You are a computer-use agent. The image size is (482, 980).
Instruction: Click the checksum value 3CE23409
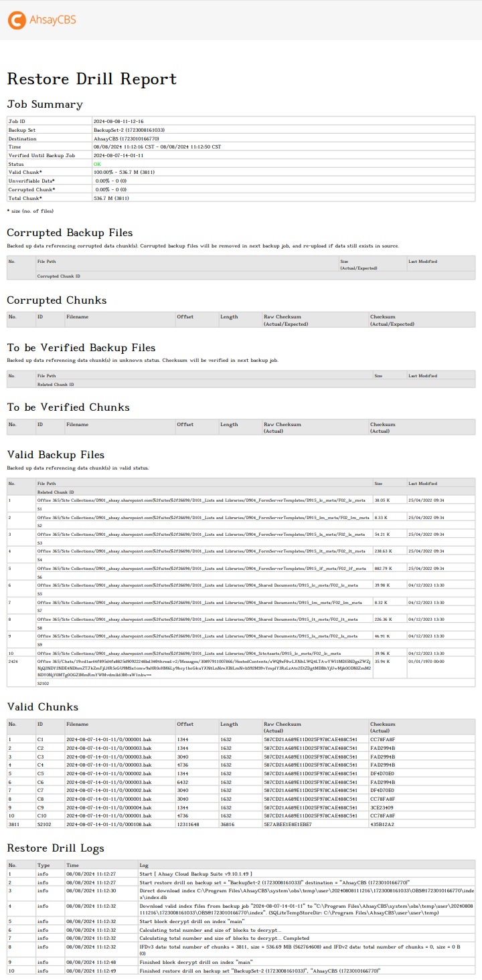pyautogui.click(x=382, y=807)
